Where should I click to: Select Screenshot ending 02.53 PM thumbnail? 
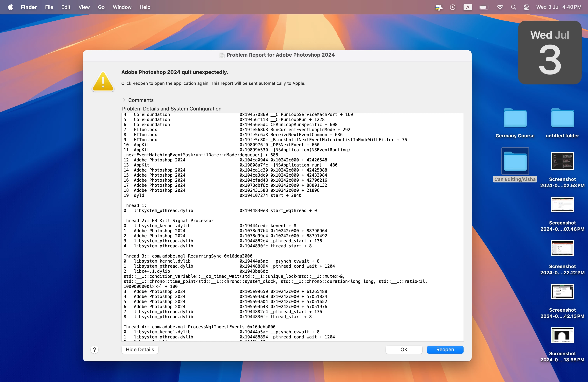coord(562,161)
